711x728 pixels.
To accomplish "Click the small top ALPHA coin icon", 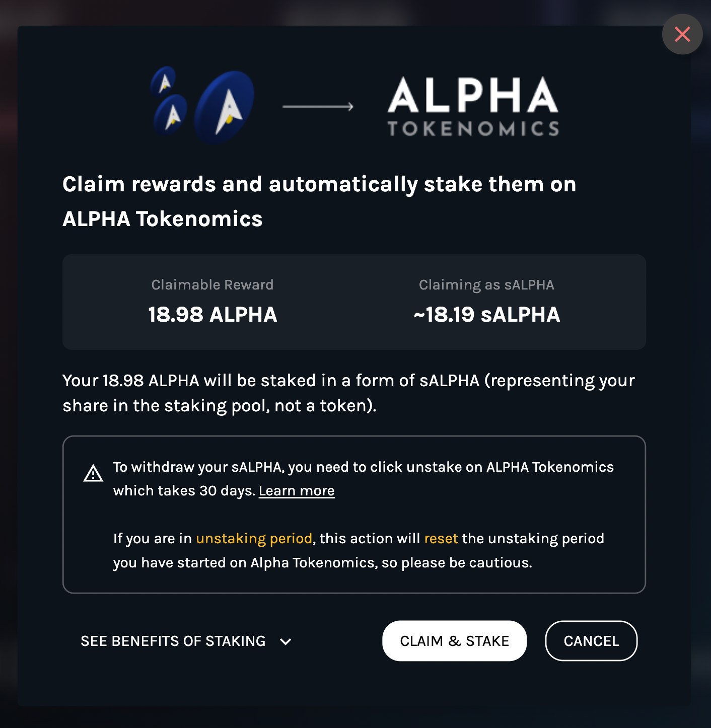I will click(x=163, y=82).
